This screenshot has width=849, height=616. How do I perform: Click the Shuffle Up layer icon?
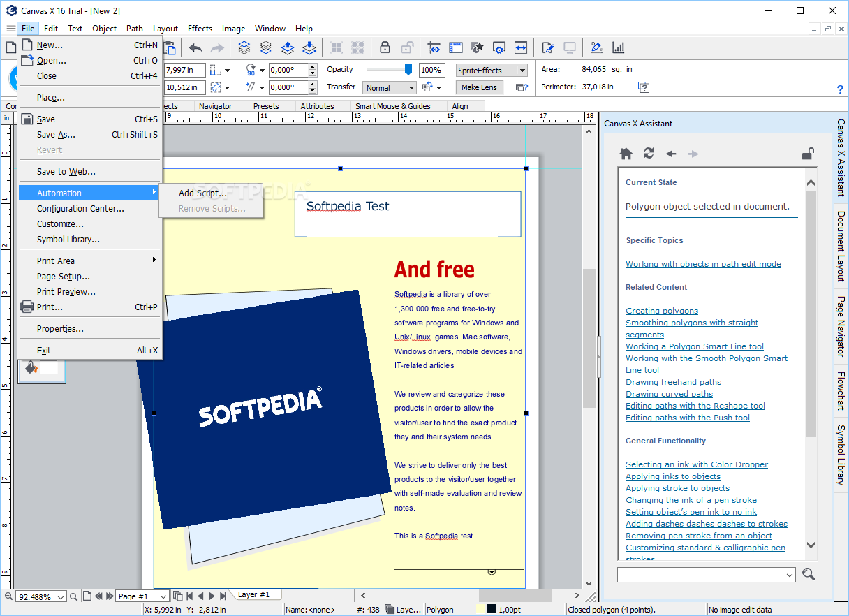(x=288, y=47)
